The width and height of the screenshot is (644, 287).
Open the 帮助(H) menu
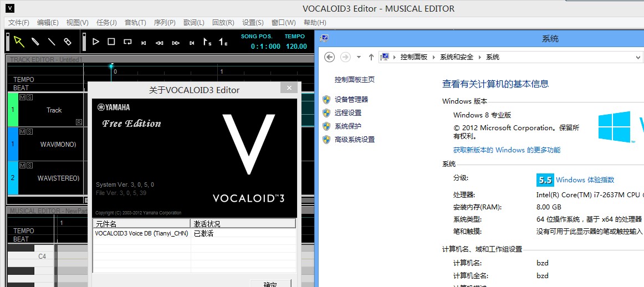pos(315,23)
